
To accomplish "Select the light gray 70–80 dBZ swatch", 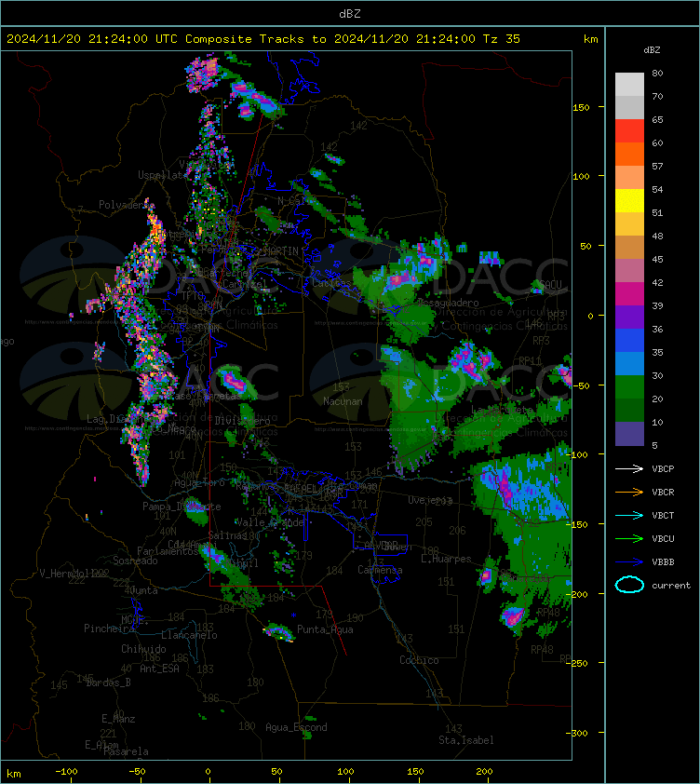I will [x=629, y=84].
